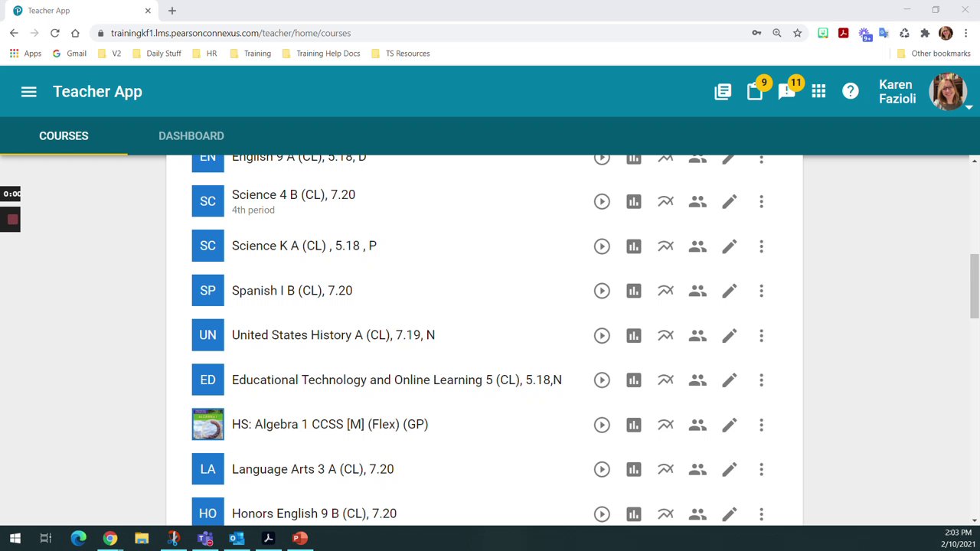This screenshot has height=551, width=980.
Task: Stop recording with red square button
Action: coord(12,220)
